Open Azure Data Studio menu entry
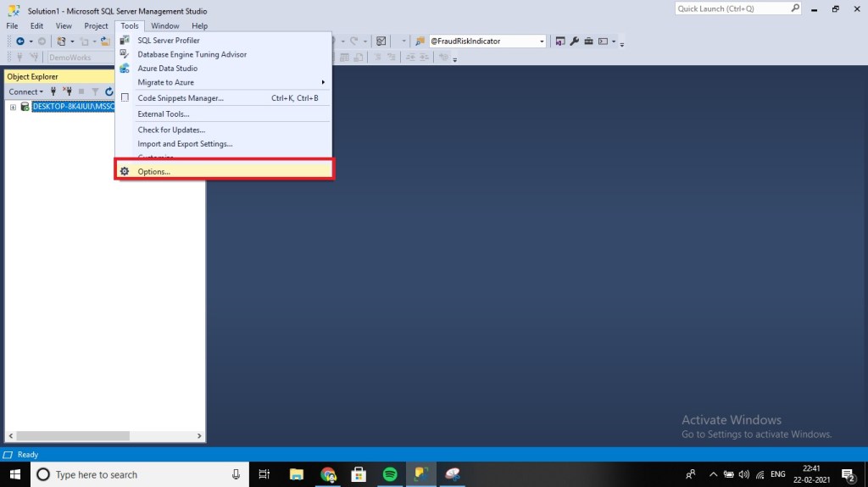This screenshot has height=487, width=868. pyautogui.click(x=167, y=69)
